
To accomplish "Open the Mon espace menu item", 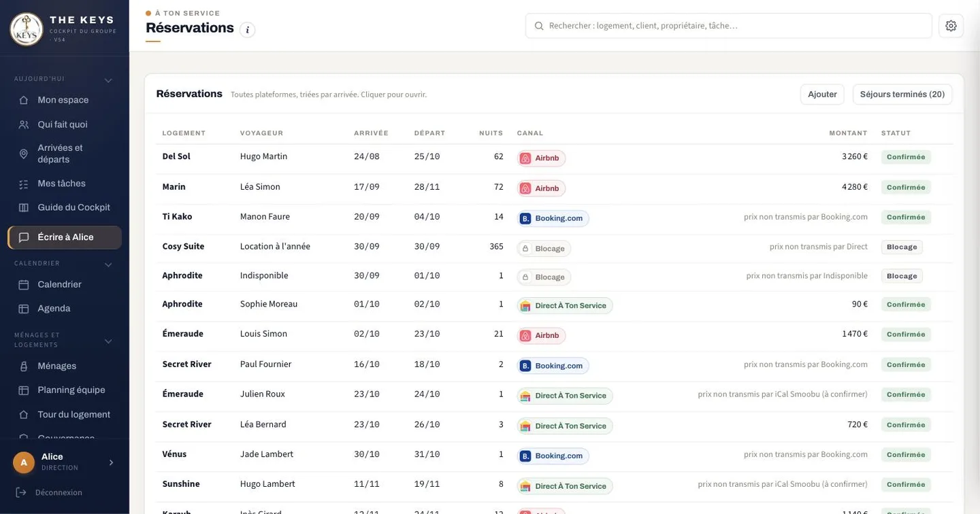I will click(x=65, y=100).
